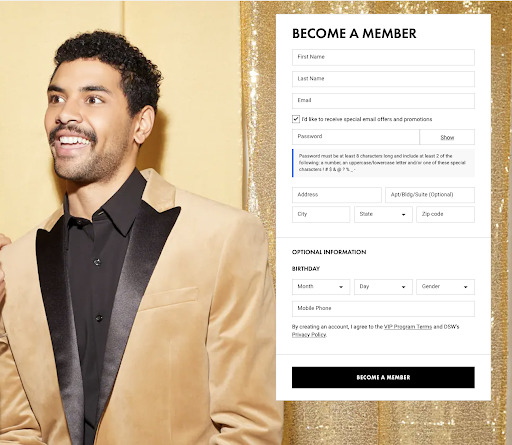
Task: Select the Password input field
Action: 355,137
